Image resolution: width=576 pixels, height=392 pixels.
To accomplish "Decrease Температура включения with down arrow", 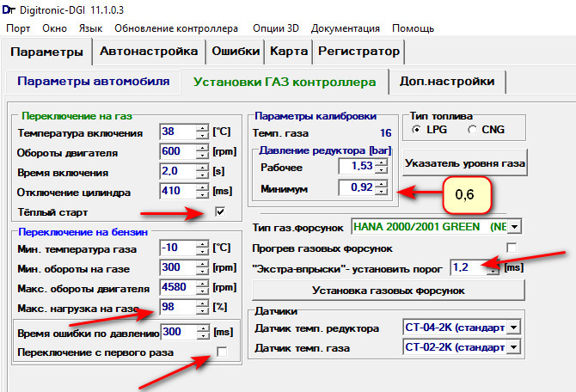I will click(202, 136).
